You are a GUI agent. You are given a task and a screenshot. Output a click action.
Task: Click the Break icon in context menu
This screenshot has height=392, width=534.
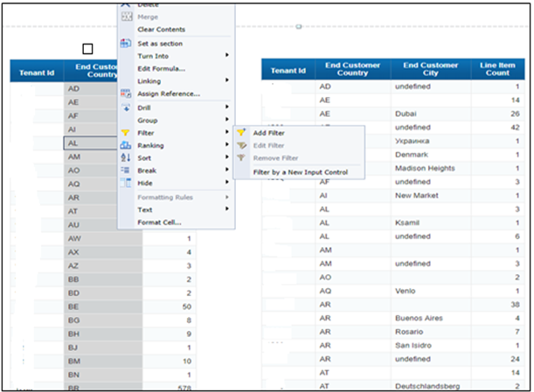(125, 170)
